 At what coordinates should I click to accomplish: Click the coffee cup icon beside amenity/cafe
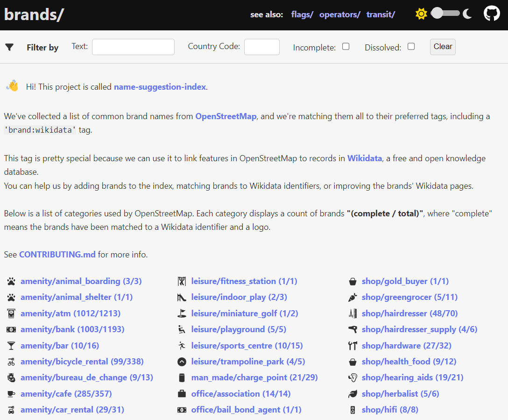tap(11, 394)
